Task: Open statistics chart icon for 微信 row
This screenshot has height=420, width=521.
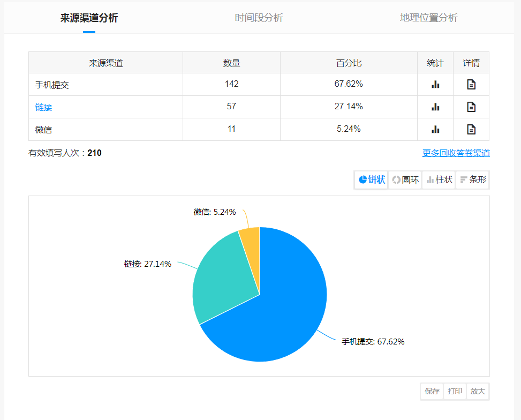Action: coord(435,129)
